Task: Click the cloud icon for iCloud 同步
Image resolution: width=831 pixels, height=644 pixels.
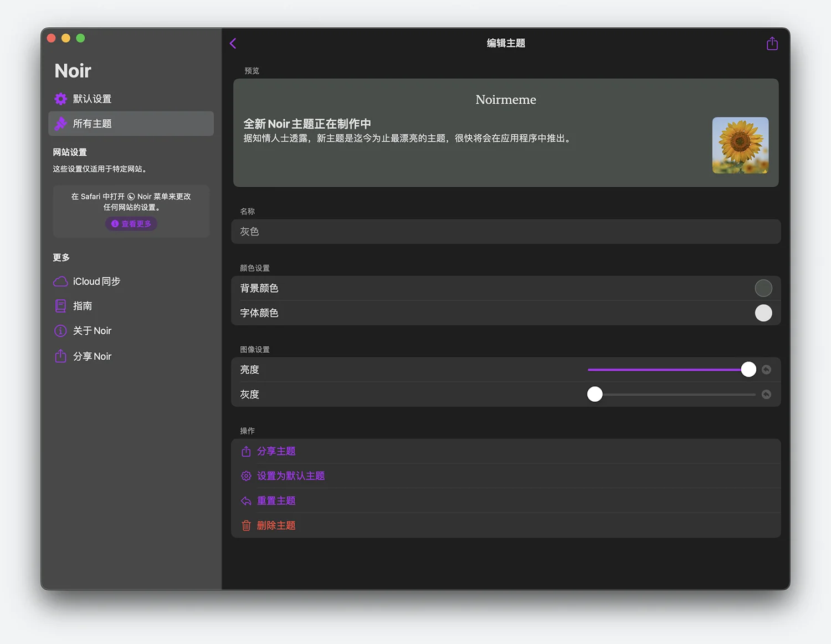Action: [60, 282]
